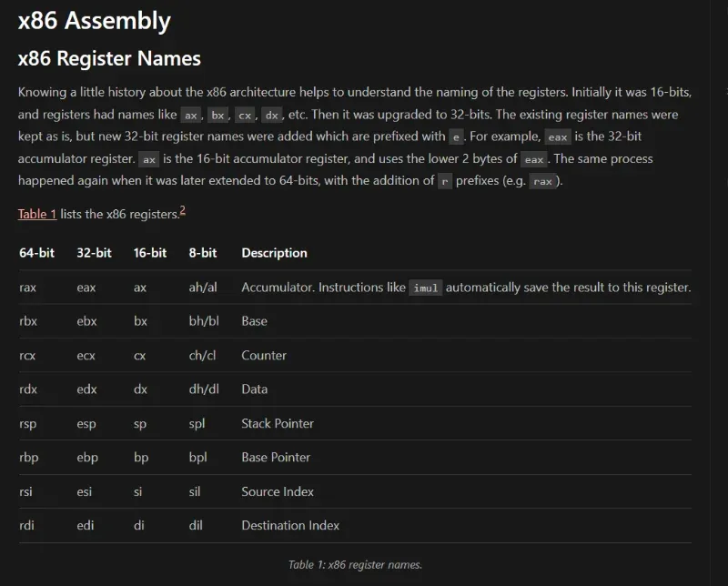Select the "rbp" table cell

click(x=28, y=458)
